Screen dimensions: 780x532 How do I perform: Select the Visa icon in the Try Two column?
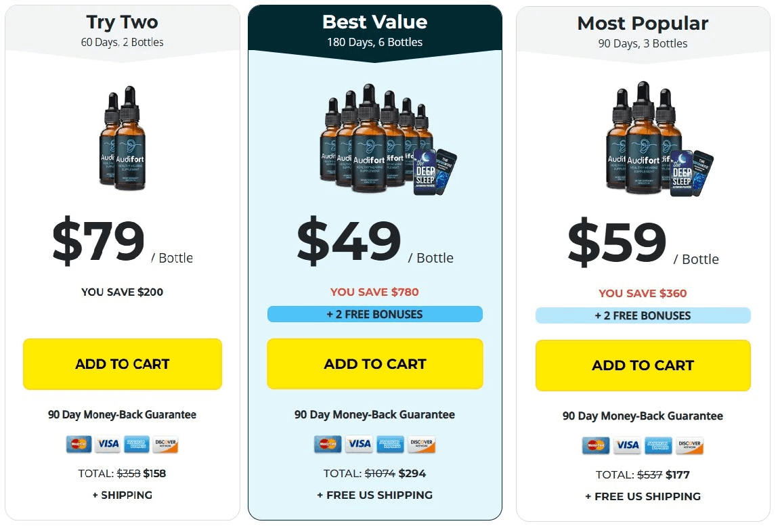108,444
